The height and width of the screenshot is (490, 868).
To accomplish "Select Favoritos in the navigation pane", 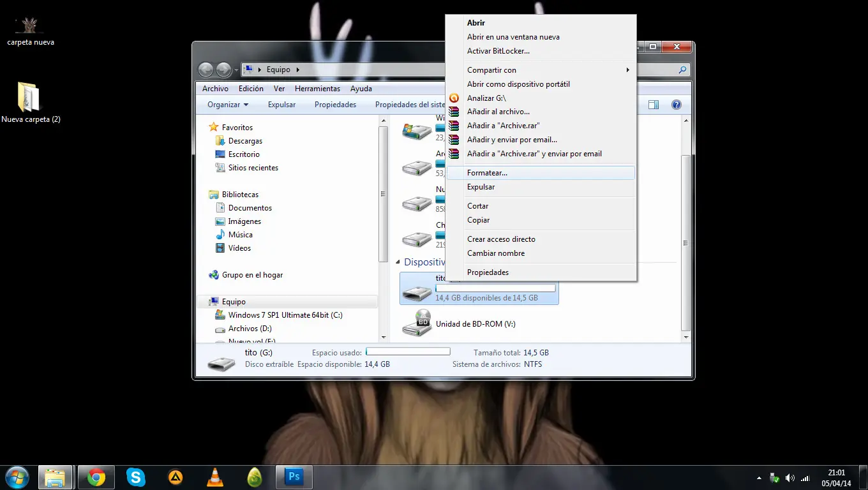I will (237, 128).
